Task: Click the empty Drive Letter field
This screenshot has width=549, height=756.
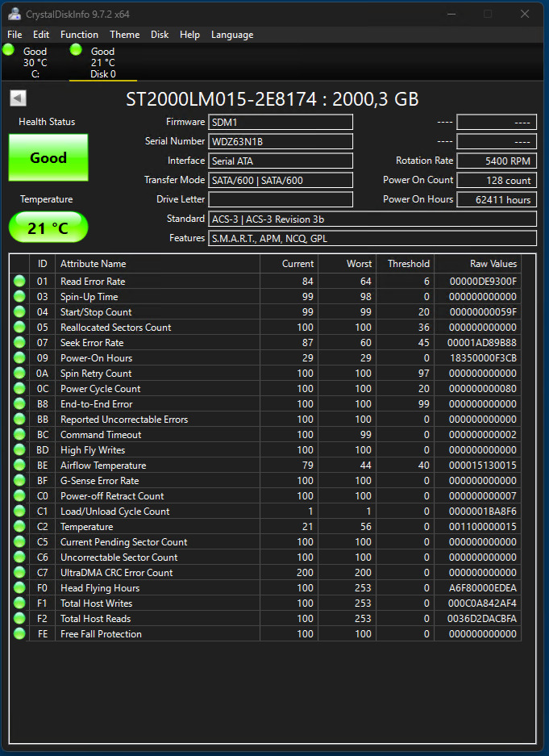Action: pos(281,199)
